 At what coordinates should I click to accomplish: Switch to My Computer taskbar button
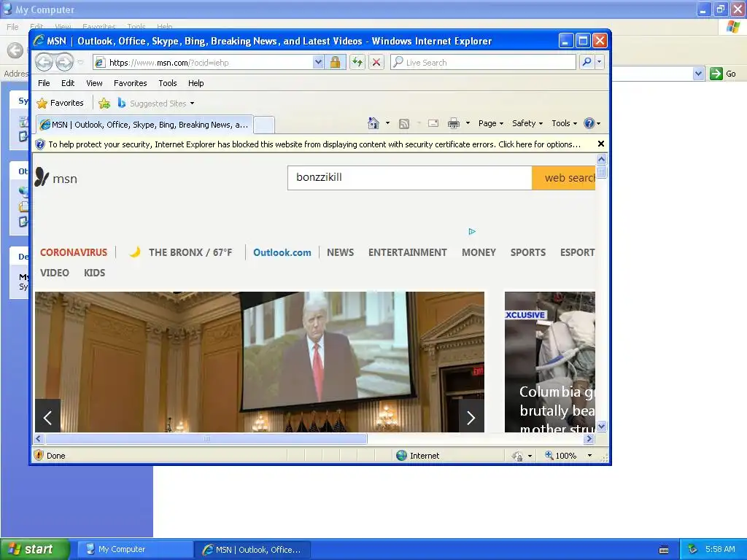tap(134, 549)
